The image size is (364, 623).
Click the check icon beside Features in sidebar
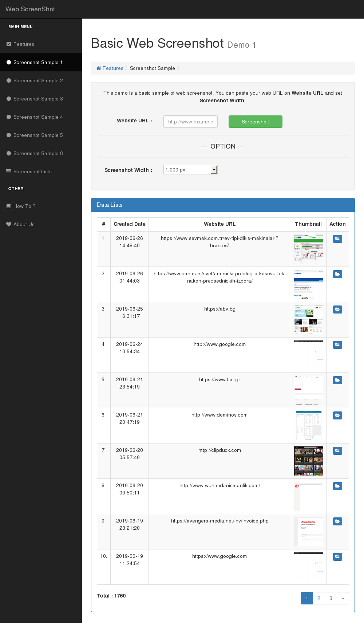[9, 44]
